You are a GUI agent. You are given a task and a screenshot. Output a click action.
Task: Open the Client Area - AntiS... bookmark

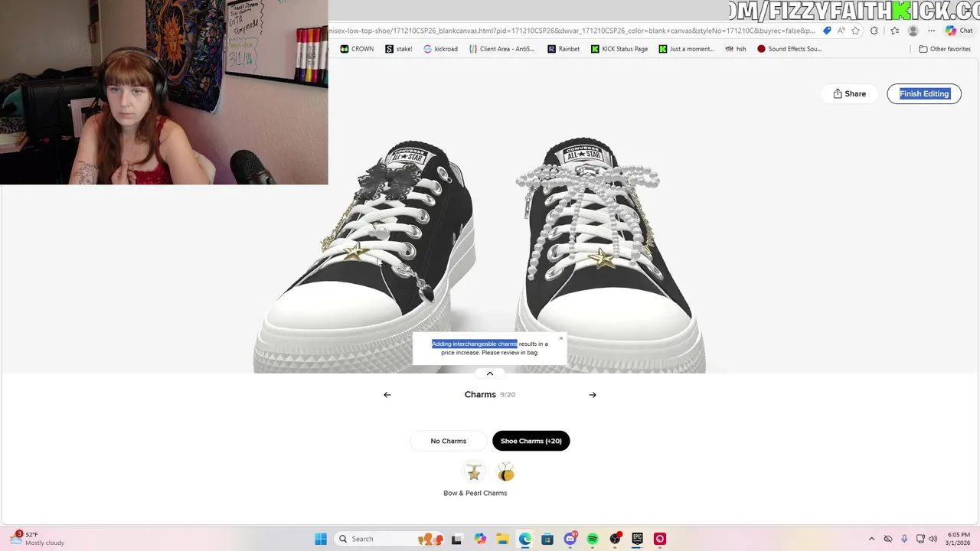[x=502, y=49]
